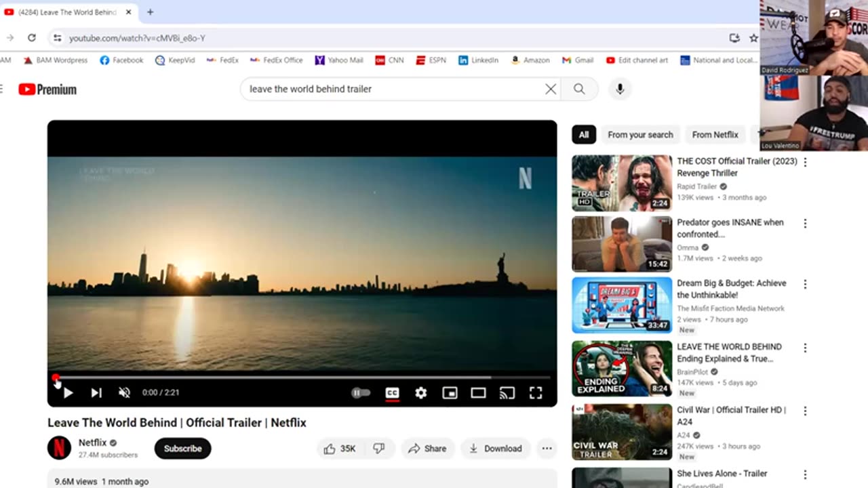Share the trailer video

[x=427, y=449]
